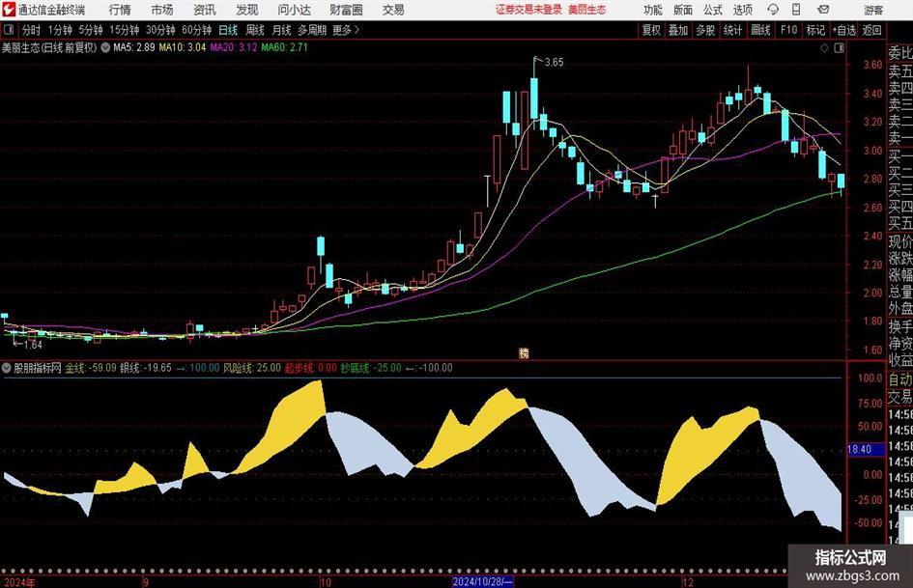The image size is (913, 588).
Task: Open the 财富圈 menu
Action: point(346,10)
